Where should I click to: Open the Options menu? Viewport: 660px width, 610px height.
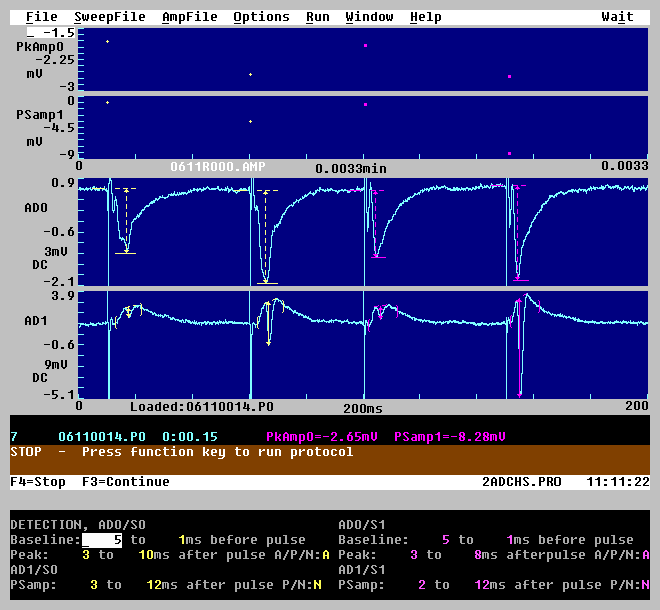pyautogui.click(x=261, y=17)
